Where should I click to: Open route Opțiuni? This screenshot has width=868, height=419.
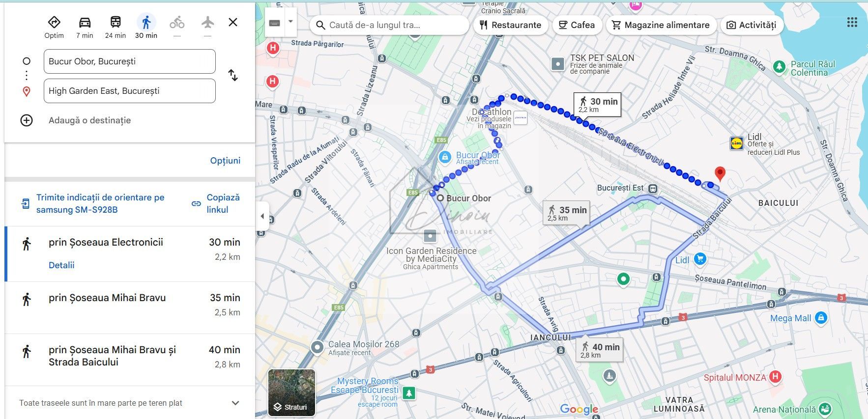(225, 161)
